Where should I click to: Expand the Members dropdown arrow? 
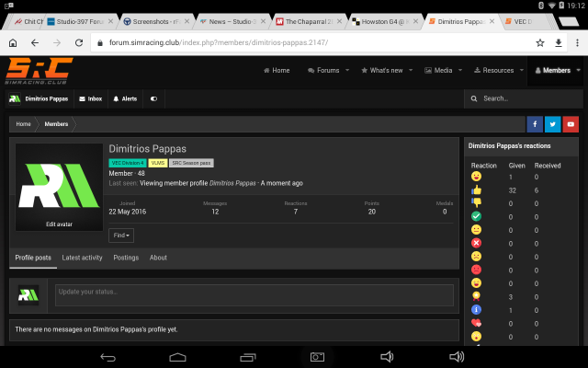[578, 70]
